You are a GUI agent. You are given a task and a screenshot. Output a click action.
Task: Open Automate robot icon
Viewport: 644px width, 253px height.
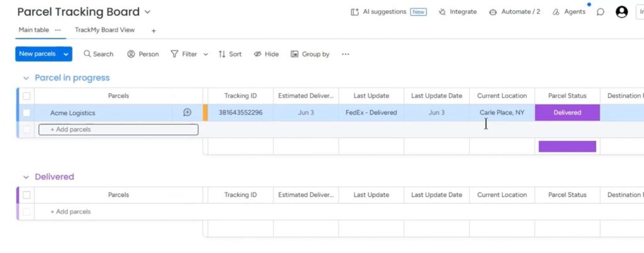(493, 12)
